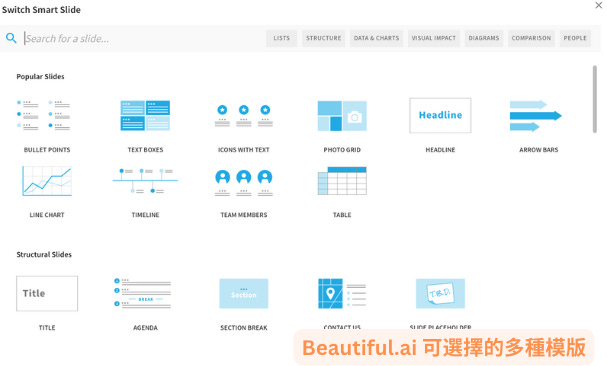This screenshot has height=366, width=607.
Task: Click the BULLET POINTS label
Action: [47, 149]
